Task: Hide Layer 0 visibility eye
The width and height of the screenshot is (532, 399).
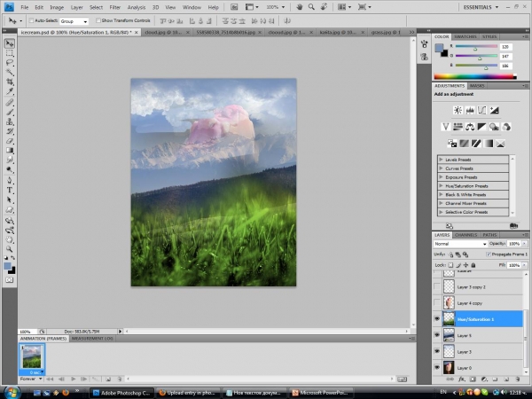Action: 437,368
